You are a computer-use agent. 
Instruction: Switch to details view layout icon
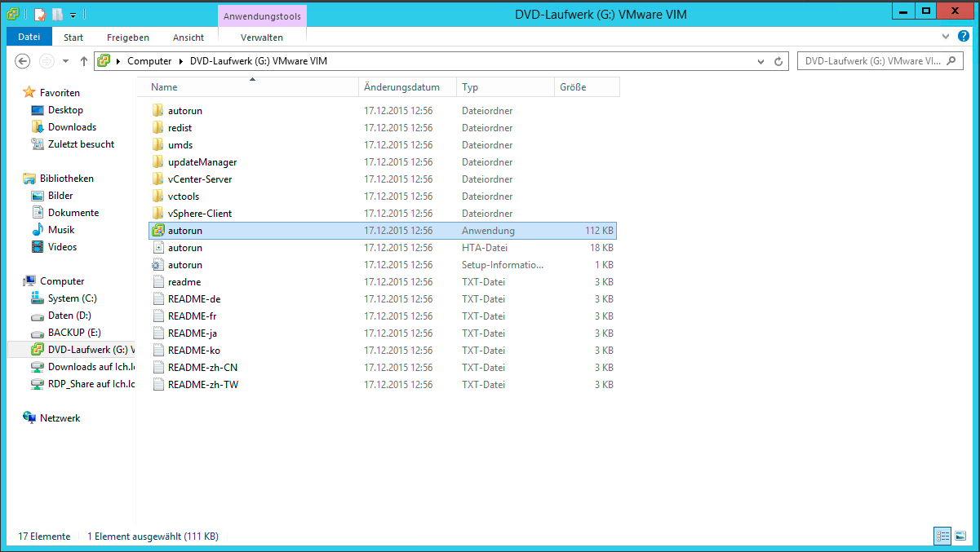pyautogui.click(x=942, y=536)
